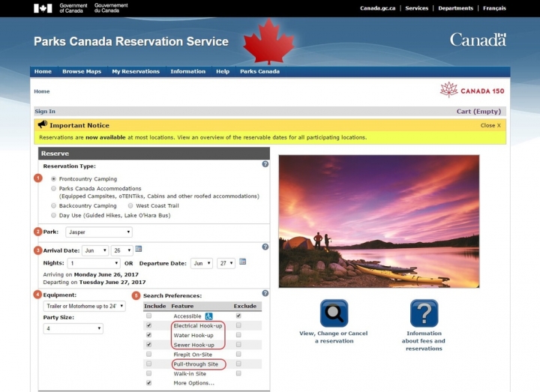This screenshot has width=540, height=392.
Task: Switch language with Français link
Action: [494, 8]
